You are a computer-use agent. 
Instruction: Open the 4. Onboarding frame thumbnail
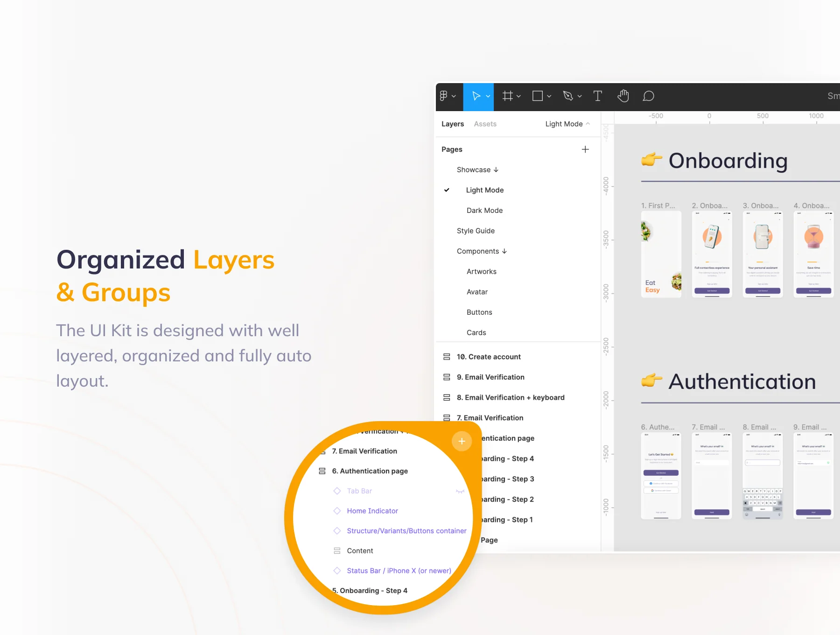[x=813, y=254]
